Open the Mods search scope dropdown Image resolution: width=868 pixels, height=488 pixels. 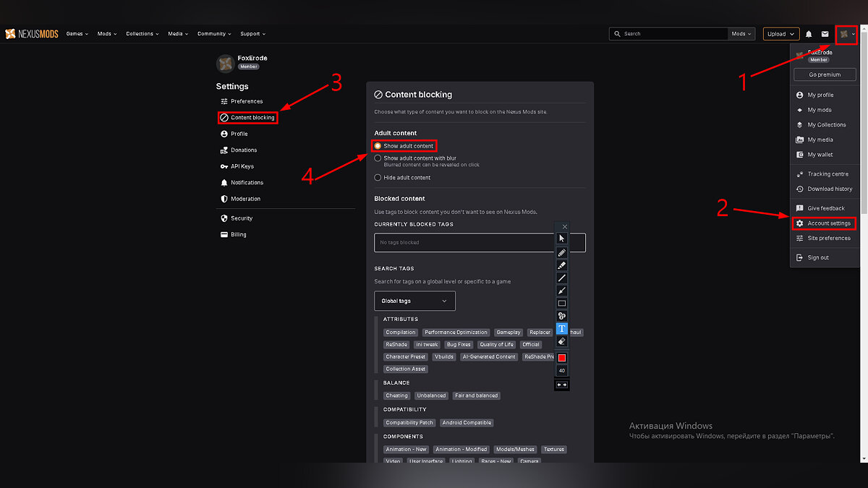pos(741,34)
